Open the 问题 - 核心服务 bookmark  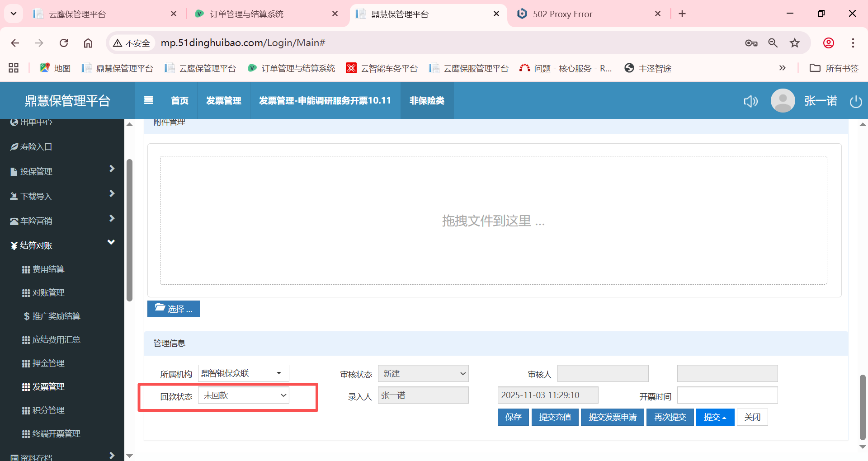click(566, 68)
